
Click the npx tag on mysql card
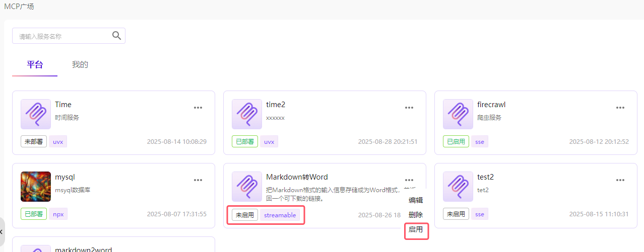click(x=58, y=214)
